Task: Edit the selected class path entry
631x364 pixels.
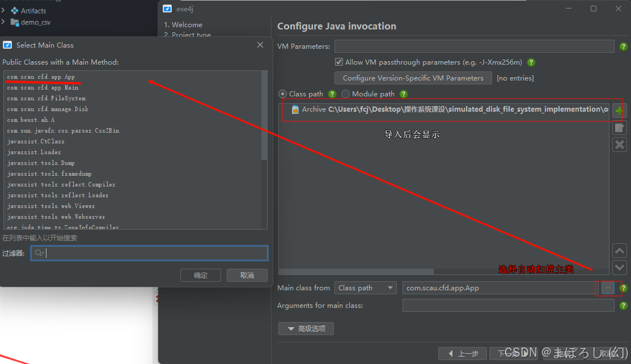Action: (619, 128)
